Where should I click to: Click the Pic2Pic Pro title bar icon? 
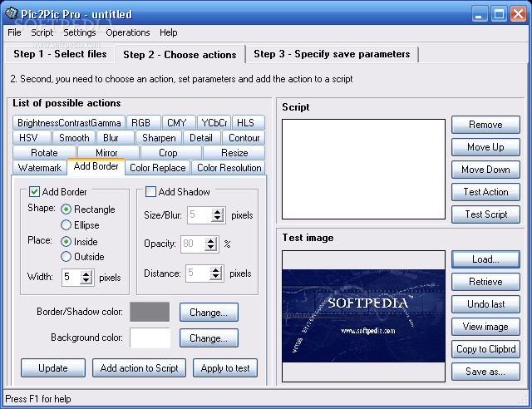coord(11,13)
